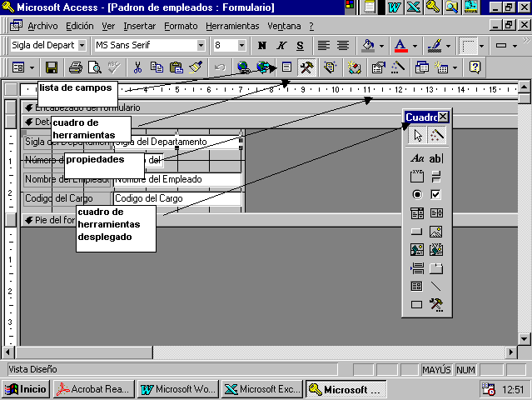Select the Text Box (ab|) tool
Viewport: 532px width, 400px height.
click(436, 158)
